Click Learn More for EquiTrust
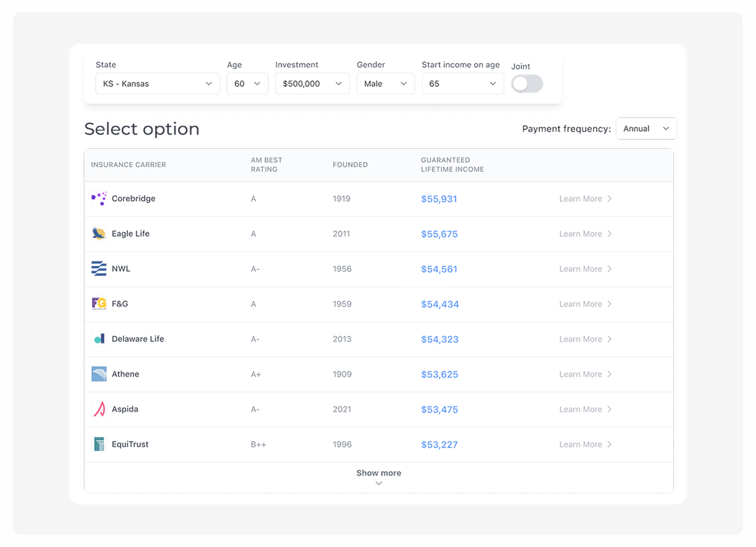The width and height of the screenshot is (756, 547). tap(585, 444)
